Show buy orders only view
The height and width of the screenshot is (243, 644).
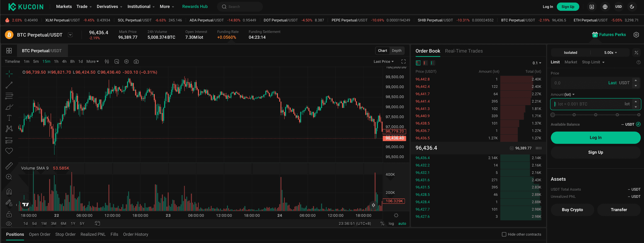click(x=433, y=63)
